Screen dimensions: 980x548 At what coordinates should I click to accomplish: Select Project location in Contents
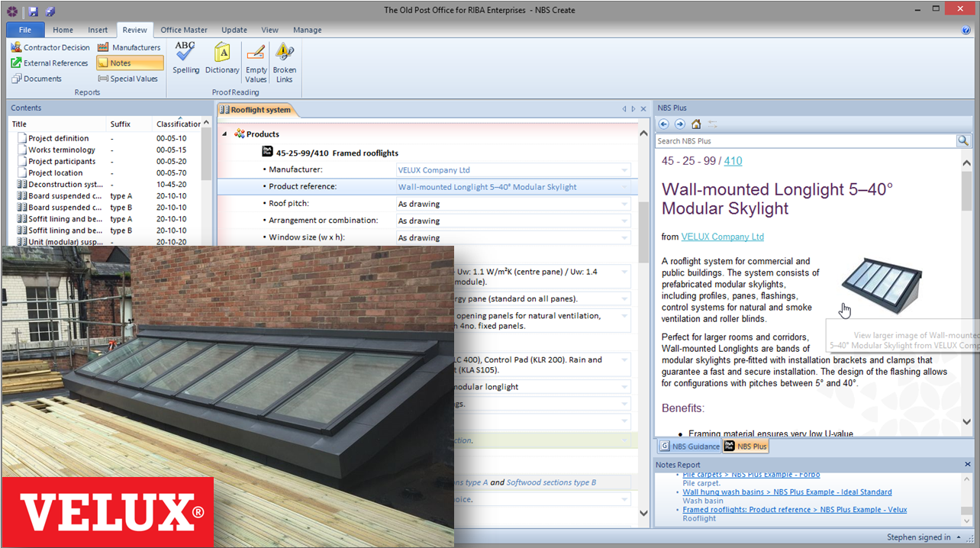[x=56, y=172]
